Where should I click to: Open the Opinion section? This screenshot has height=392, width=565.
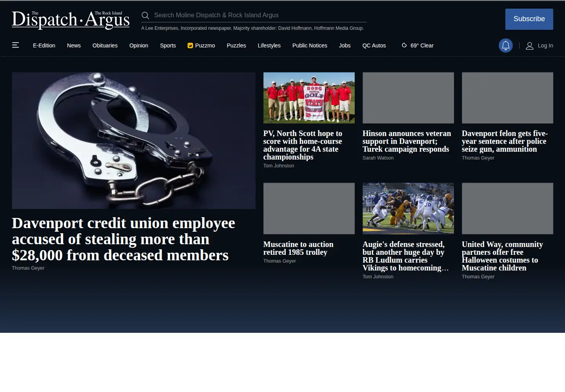tap(139, 45)
